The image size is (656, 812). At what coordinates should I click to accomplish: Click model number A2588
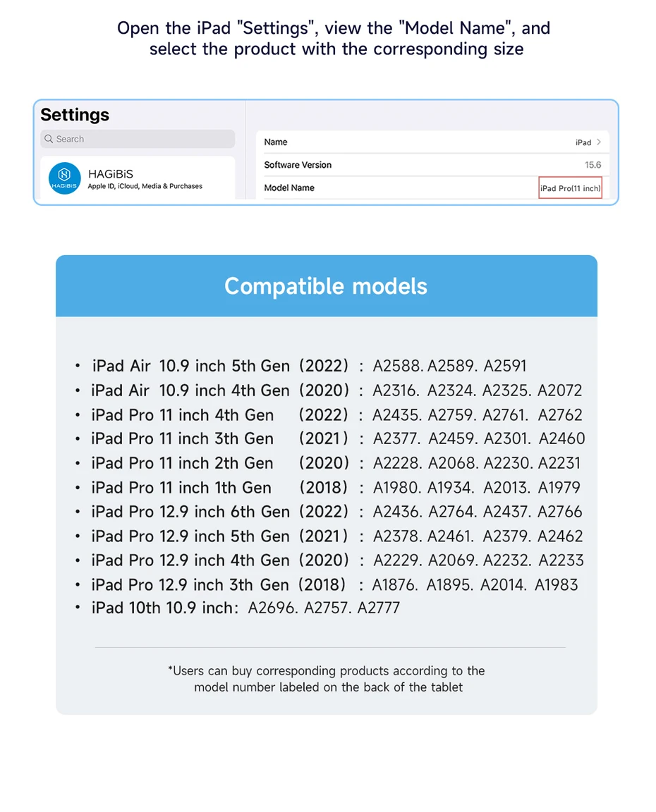[x=398, y=366]
